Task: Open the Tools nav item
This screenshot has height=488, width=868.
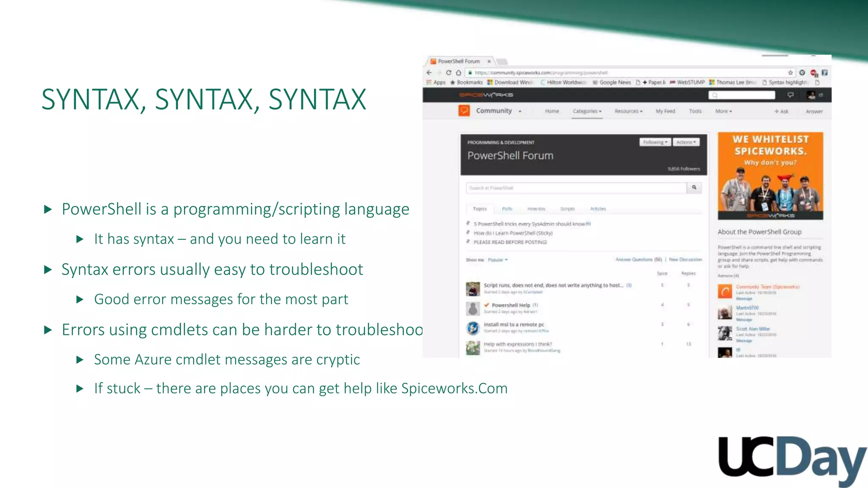Action: tap(695, 111)
